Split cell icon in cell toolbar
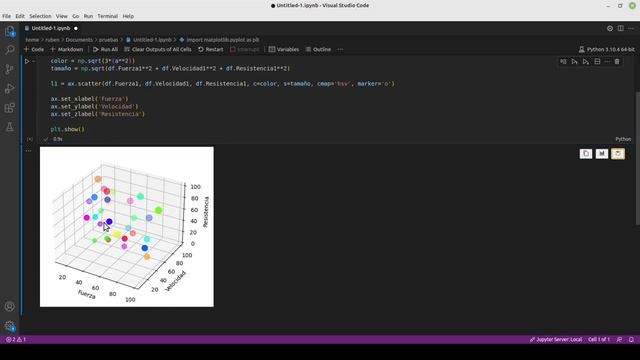 (x=597, y=62)
